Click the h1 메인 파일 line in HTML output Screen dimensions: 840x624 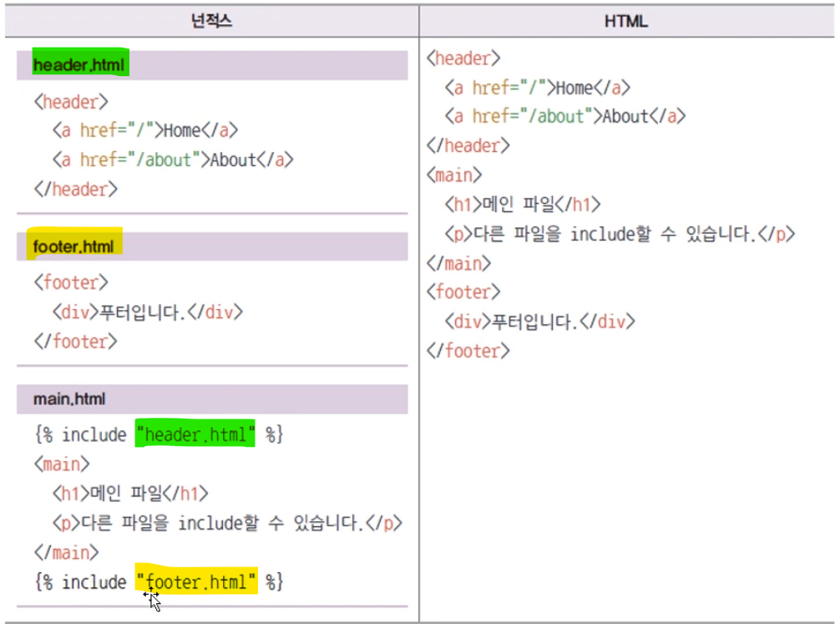click(523, 205)
